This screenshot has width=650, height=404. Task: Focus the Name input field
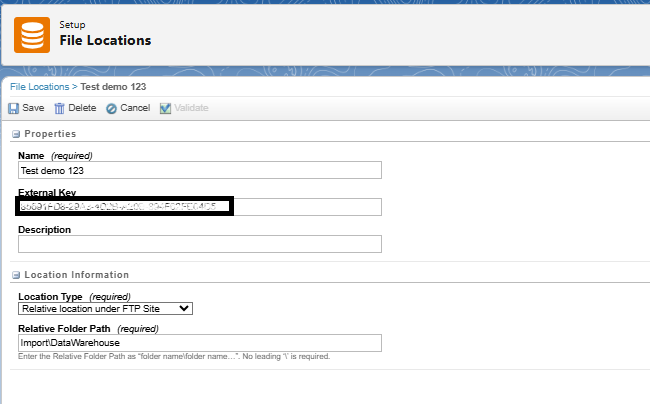[x=200, y=171]
